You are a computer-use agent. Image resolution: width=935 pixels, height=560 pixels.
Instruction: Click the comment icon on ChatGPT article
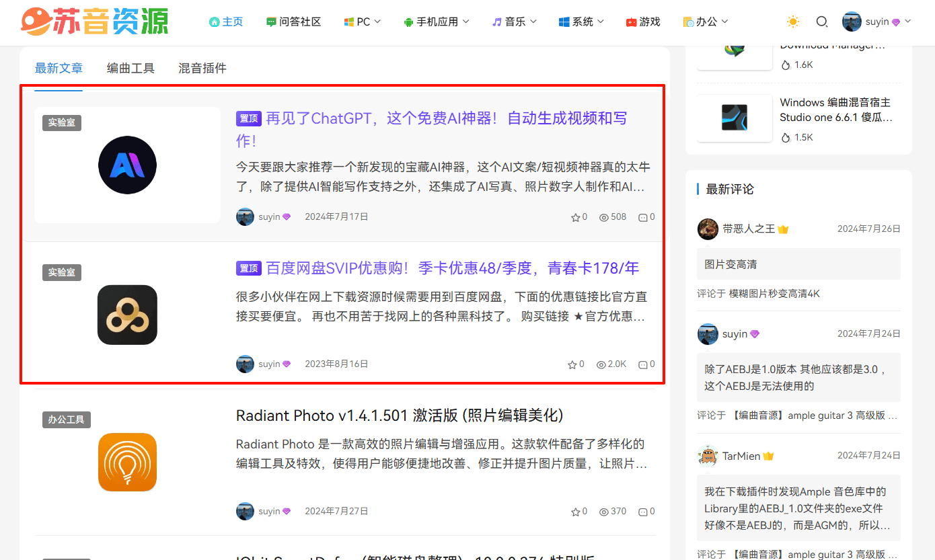click(642, 217)
